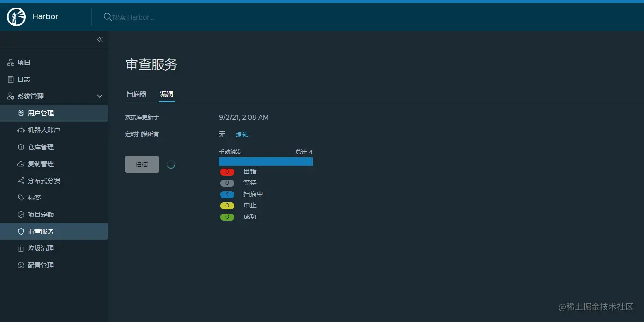Click the 9/2/21, 2:08 AM timestamp
Screen dimensions: 644x322
pos(244,117)
